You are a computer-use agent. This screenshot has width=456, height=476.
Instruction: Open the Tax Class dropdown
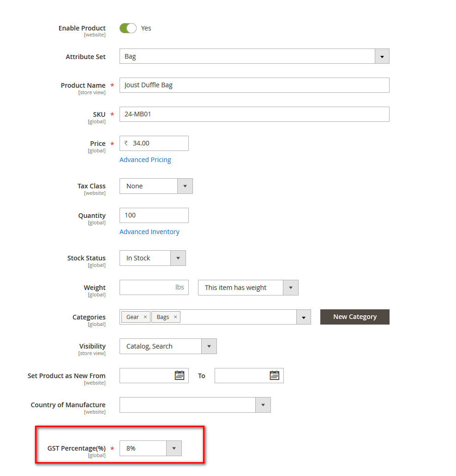[x=156, y=186]
